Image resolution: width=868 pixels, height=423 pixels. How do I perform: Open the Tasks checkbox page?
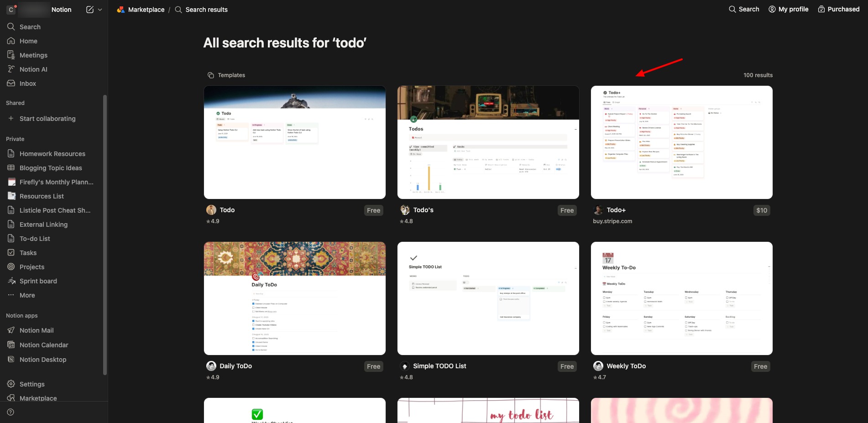tap(28, 253)
